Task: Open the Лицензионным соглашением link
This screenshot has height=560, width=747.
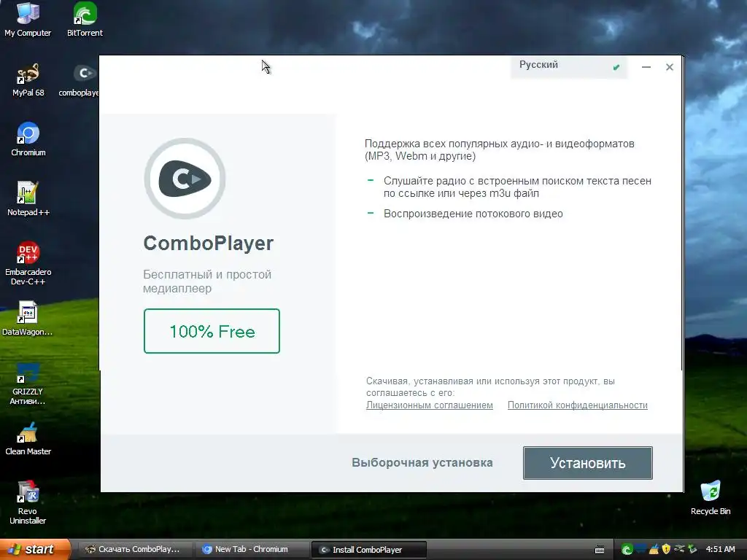Action: click(429, 405)
